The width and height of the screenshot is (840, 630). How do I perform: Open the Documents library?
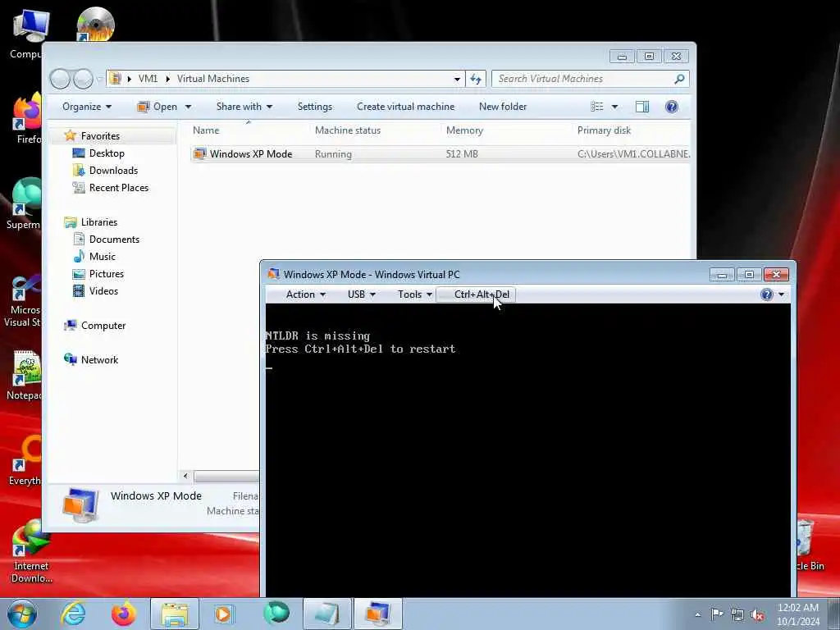click(x=113, y=240)
